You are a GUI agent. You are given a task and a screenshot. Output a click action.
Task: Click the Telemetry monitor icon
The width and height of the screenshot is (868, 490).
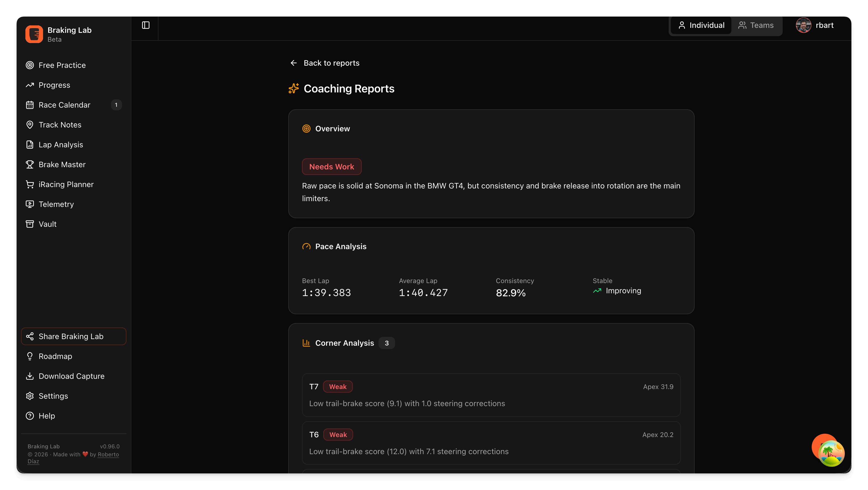30,204
